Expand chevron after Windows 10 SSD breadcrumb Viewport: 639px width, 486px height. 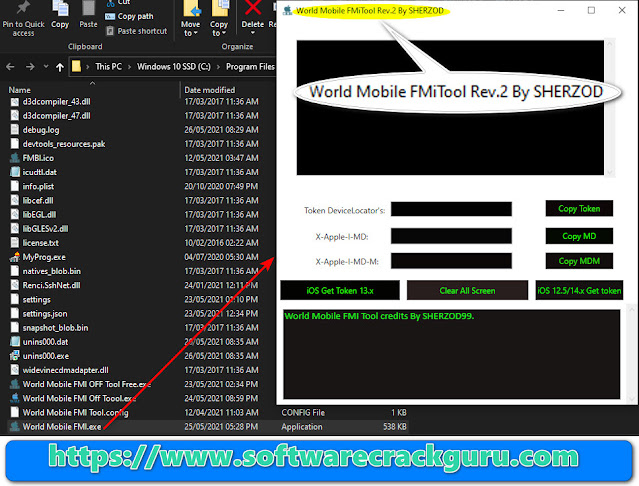coord(218,67)
